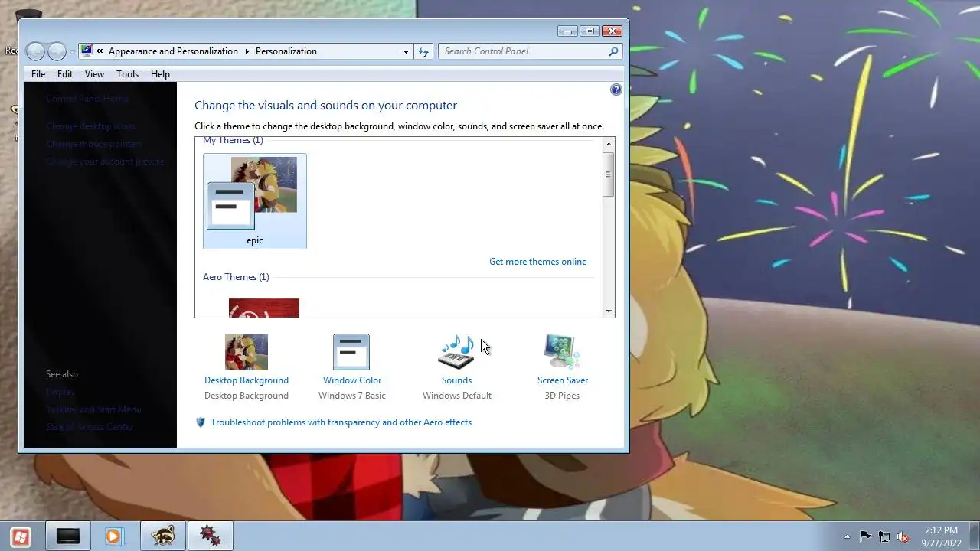Open the Desktop Background picture icon

tap(247, 352)
